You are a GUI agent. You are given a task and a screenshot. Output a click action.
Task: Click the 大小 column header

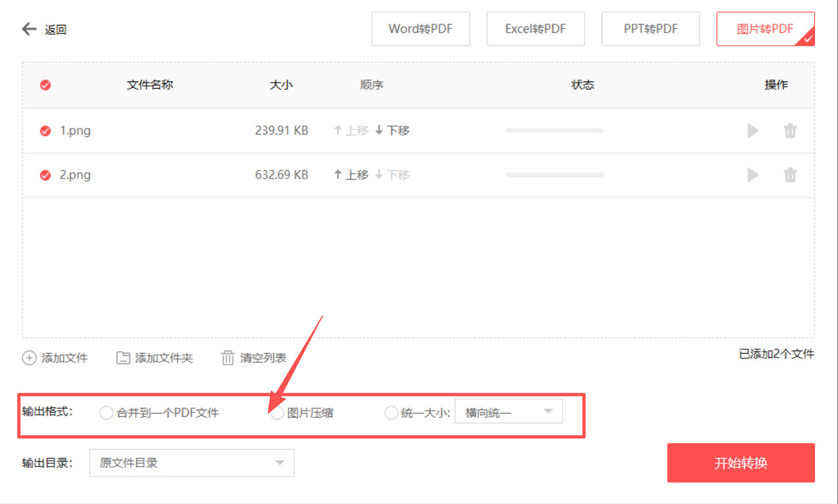coord(281,85)
